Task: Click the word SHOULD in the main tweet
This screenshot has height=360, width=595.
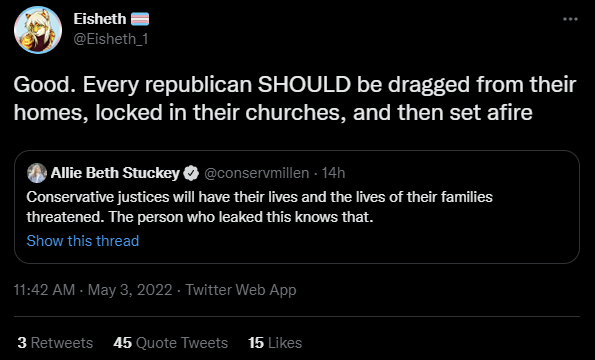Action: click(x=304, y=85)
